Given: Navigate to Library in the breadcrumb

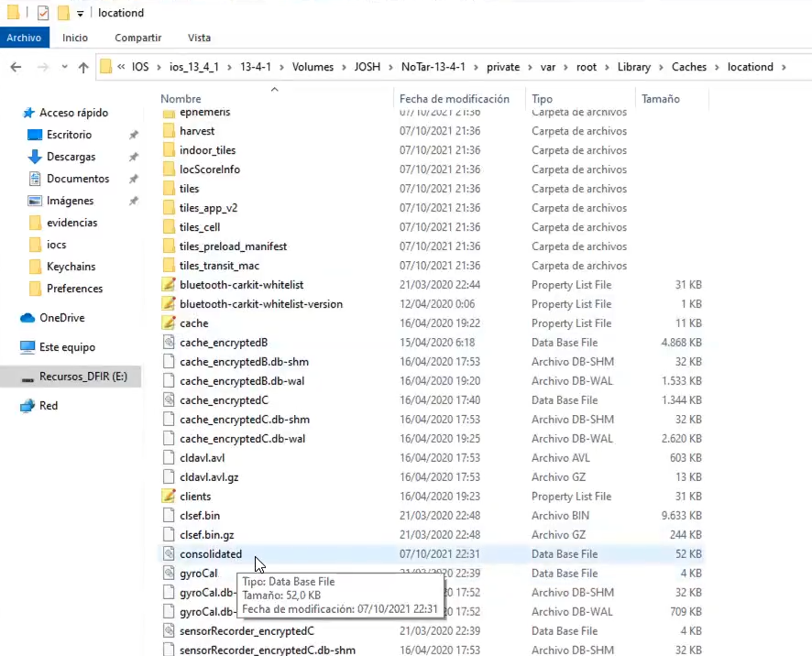Looking at the screenshot, I should [x=634, y=67].
